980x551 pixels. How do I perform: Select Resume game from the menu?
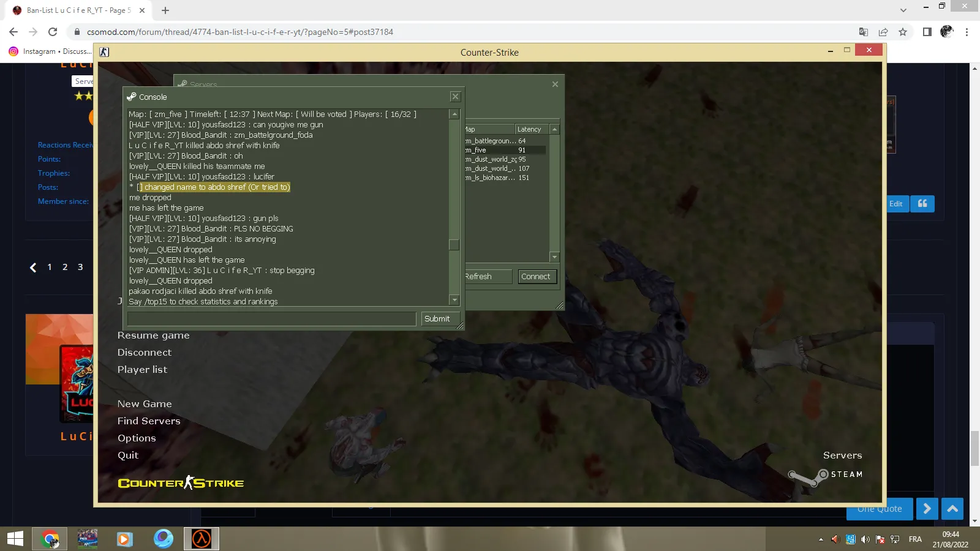(x=154, y=335)
